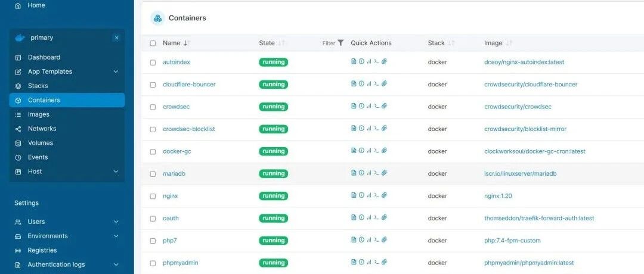644x274 pixels.
Task: Open logs for the nginx container
Action: click(x=354, y=195)
